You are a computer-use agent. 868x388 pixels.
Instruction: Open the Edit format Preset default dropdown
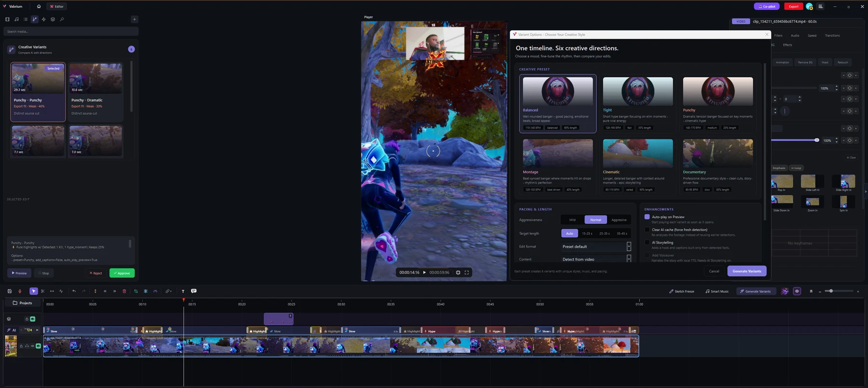[596, 247]
